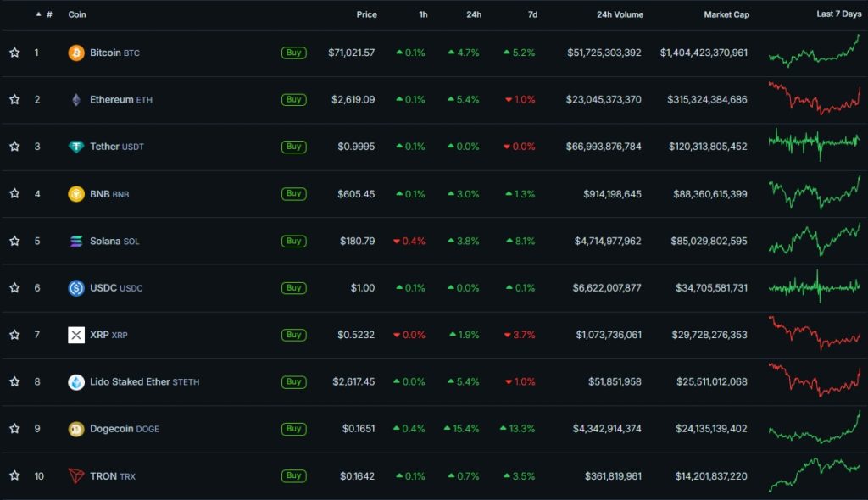
Task: Open the Solana coin icon
Action: click(x=77, y=241)
